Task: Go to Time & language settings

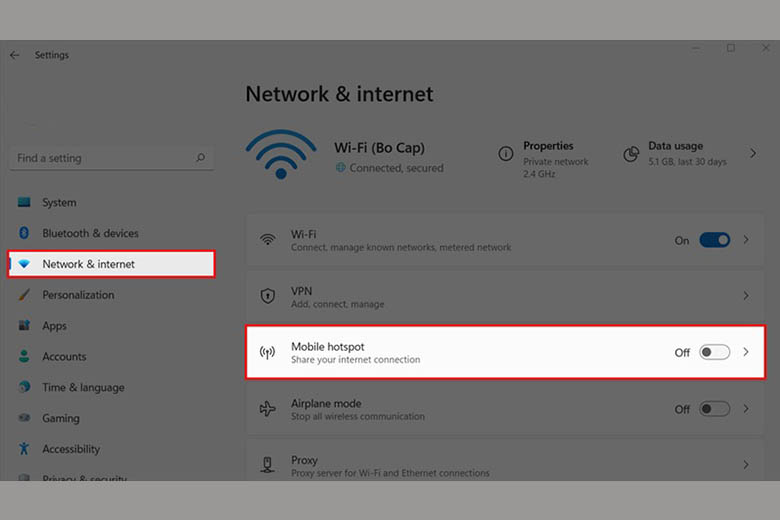Action: click(83, 388)
